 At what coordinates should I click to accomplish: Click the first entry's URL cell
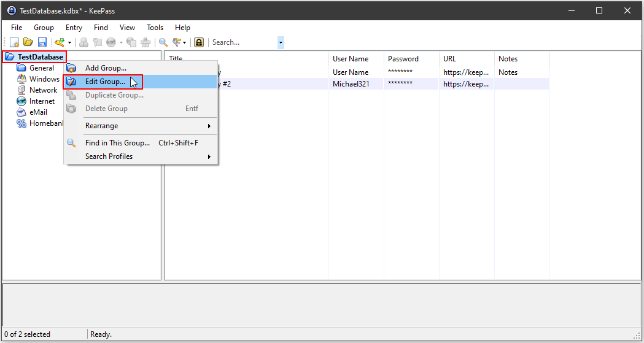click(467, 72)
